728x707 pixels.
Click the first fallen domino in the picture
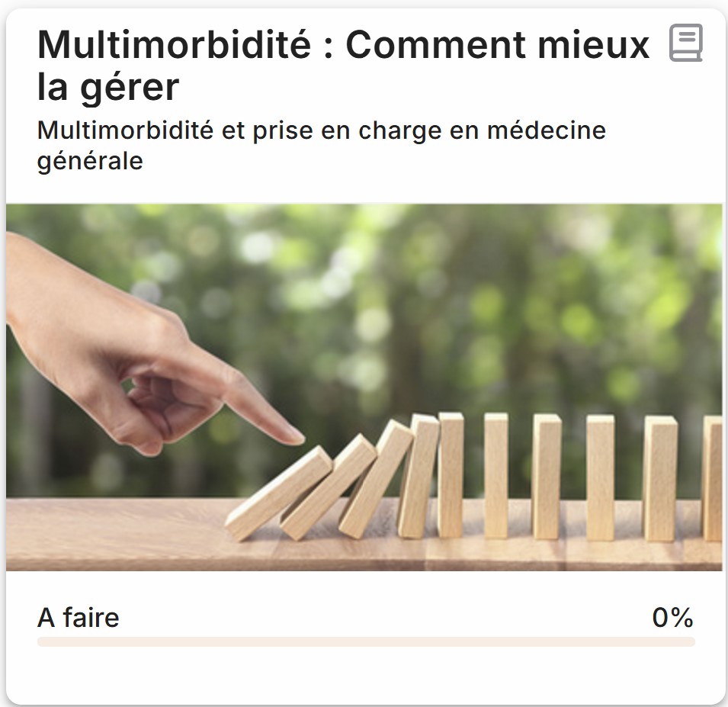pyautogui.click(x=279, y=493)
